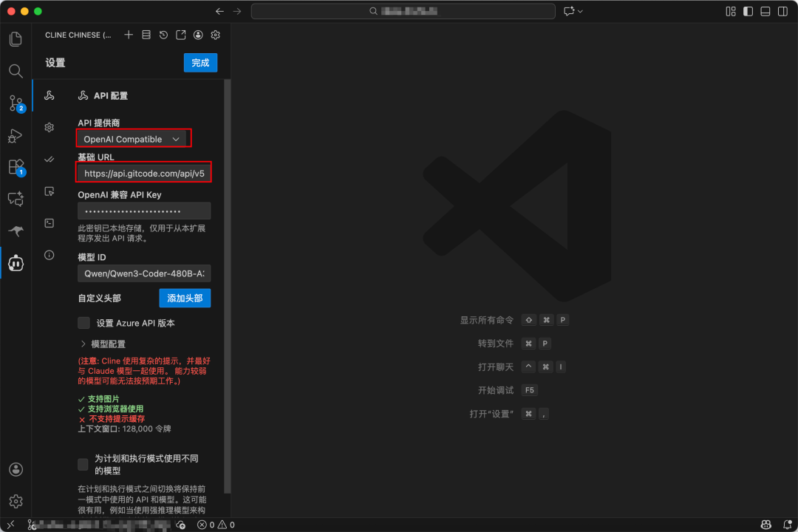Open Cline in editor popout icon

(181, 35)
